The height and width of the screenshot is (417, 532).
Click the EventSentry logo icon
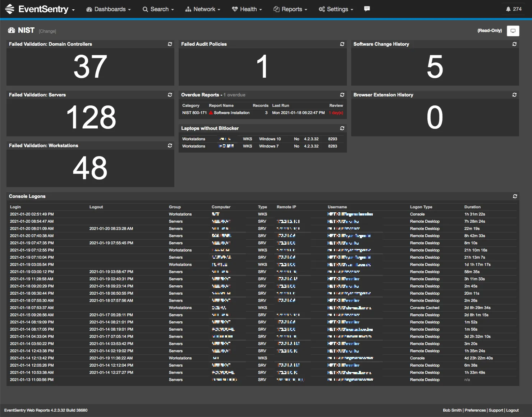click(10, 9)
